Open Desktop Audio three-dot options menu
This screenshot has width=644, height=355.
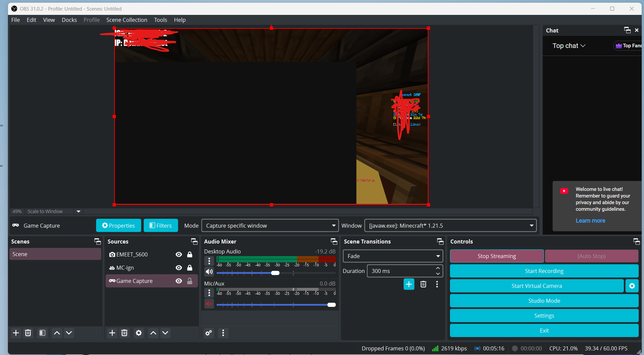point(209,261)
